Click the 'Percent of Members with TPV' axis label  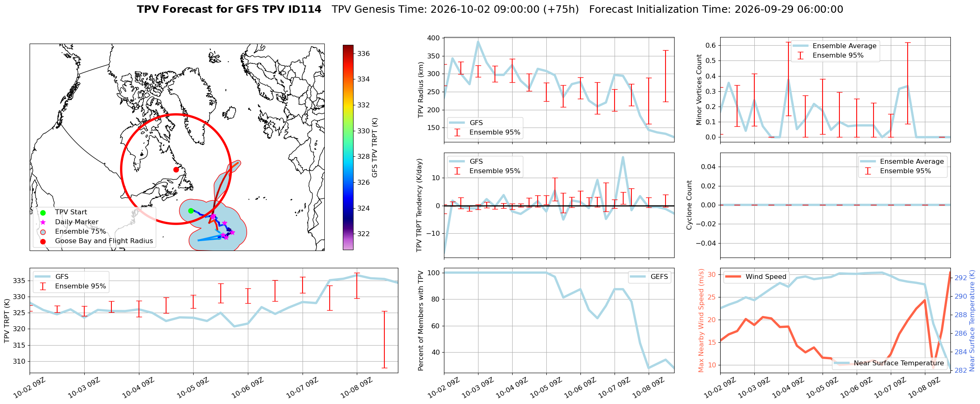[x=421, y=321]
